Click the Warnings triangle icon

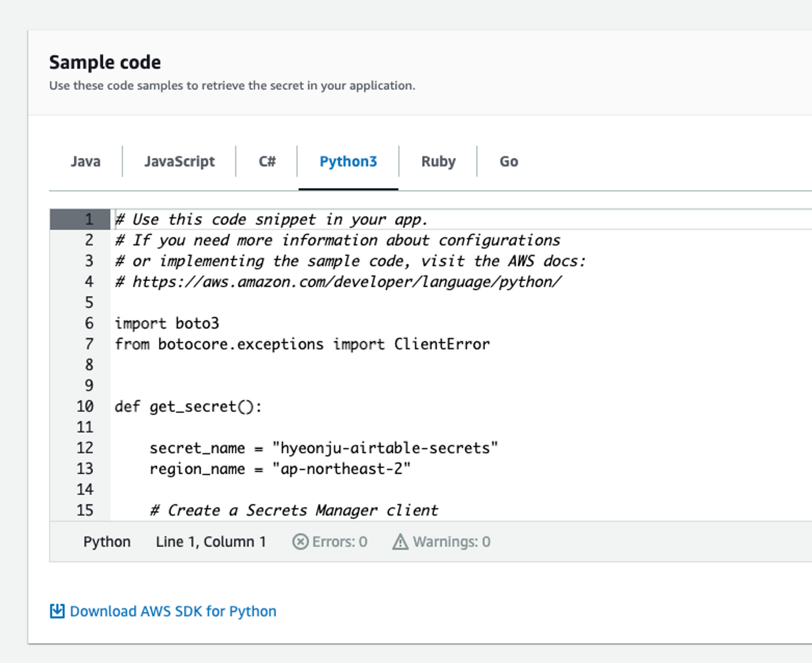point(400,542)
